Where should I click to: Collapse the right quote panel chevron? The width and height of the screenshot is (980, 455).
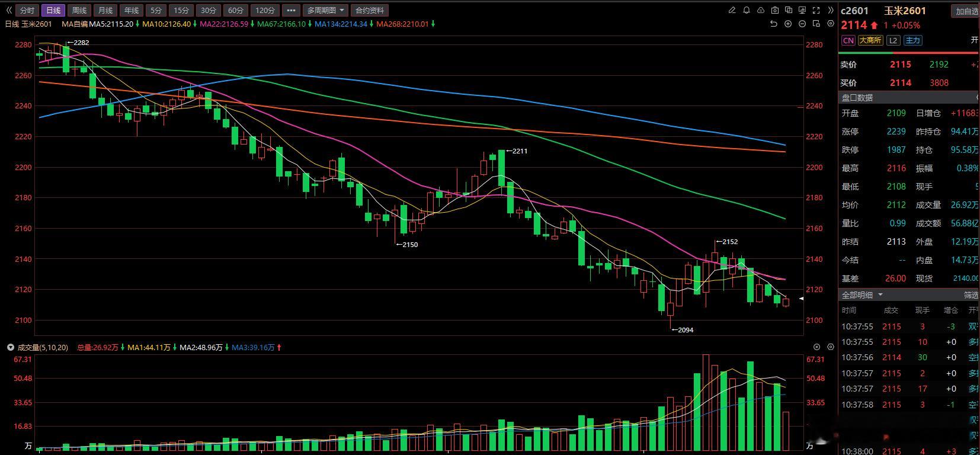[x=831, y=10]
